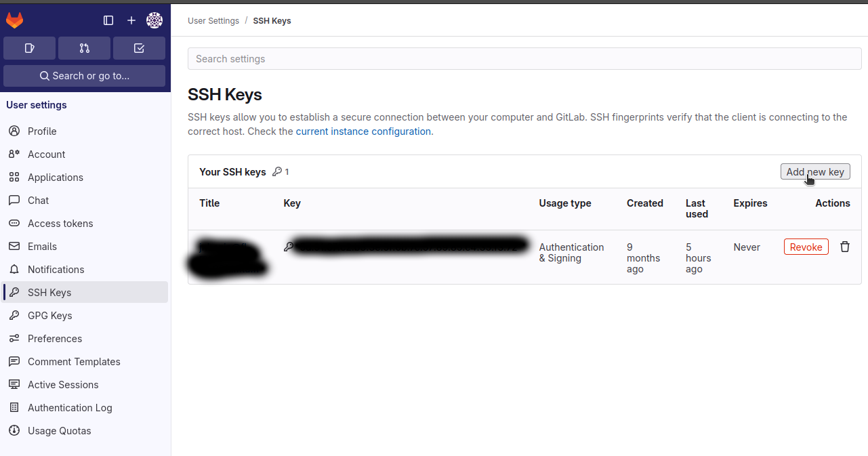Click the Add new key button
The image size is (868, 456).
pos(815,171)
